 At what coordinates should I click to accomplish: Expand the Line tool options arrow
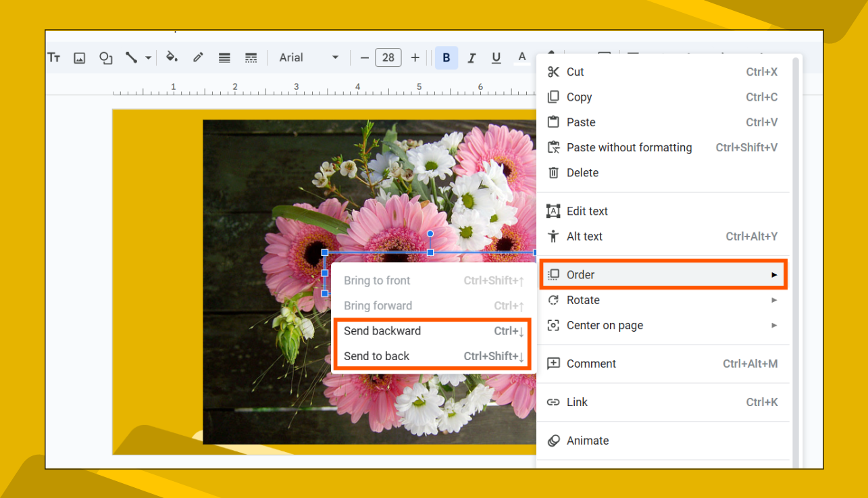148,57
